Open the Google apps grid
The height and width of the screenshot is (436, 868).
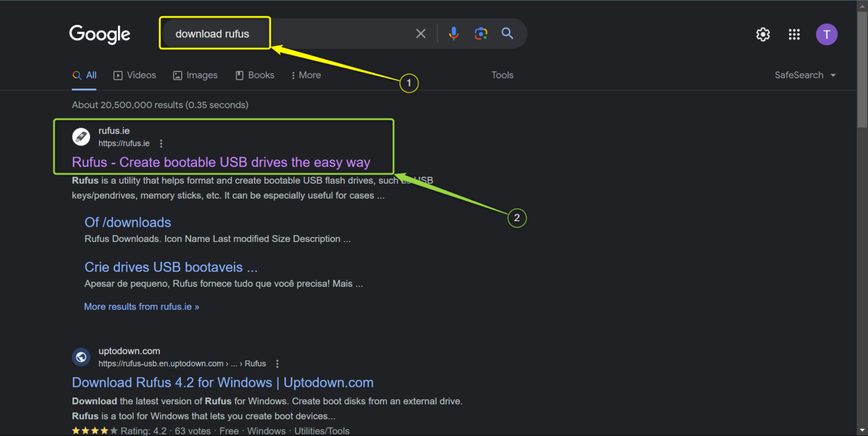(x=794, y=34)
